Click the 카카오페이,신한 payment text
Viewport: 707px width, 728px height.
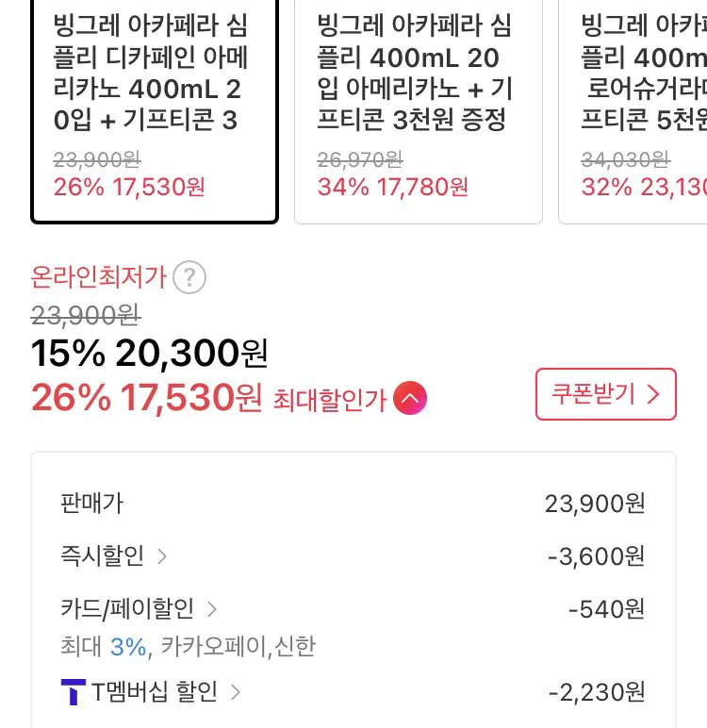coord(238,647)
